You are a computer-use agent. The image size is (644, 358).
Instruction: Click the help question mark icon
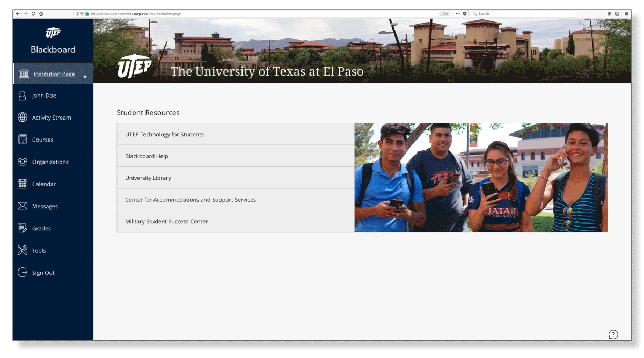click(613, 334)
